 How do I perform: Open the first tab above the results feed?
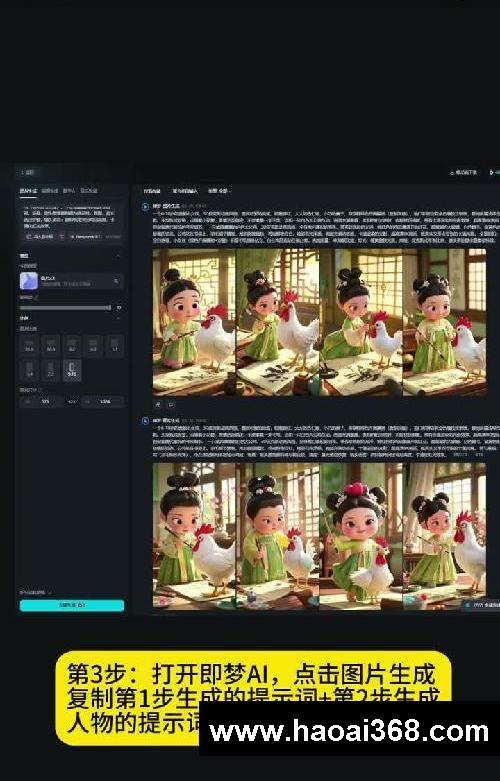(152, 191)
